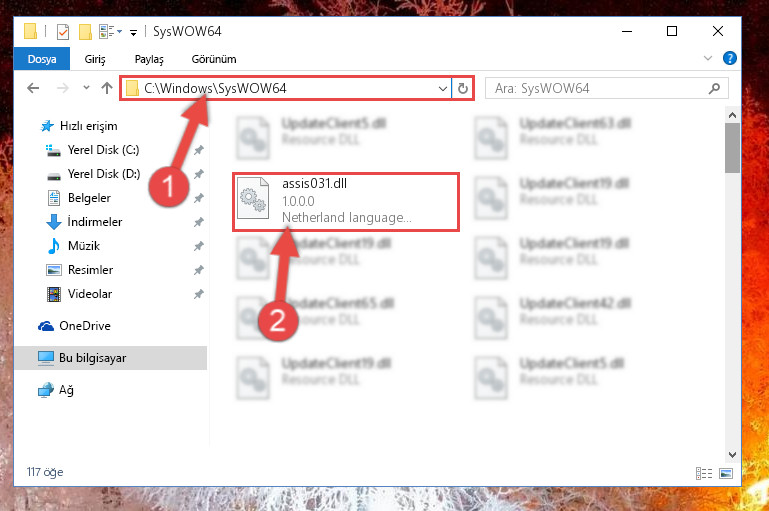Click the pin icon next to Videolar
The width and height of the screenshot is (769, 511).
click(x=199, y=294)
